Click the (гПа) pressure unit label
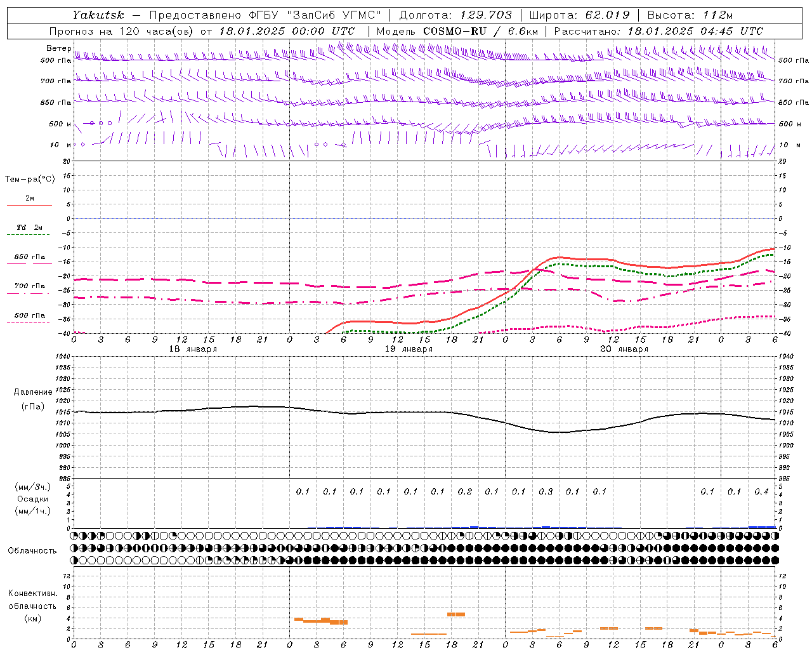 pos(32,407)
